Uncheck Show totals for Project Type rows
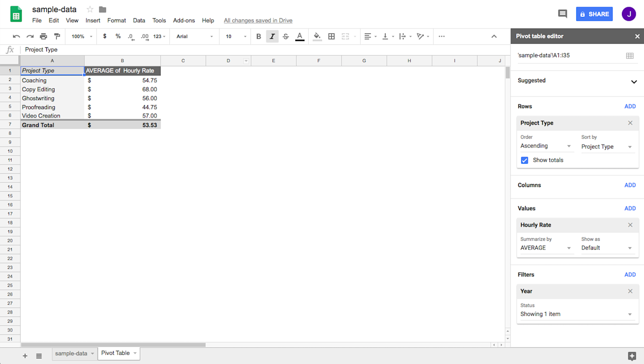Screen dimensions: 644x364 pyautogui.click(x=524, y=160)
